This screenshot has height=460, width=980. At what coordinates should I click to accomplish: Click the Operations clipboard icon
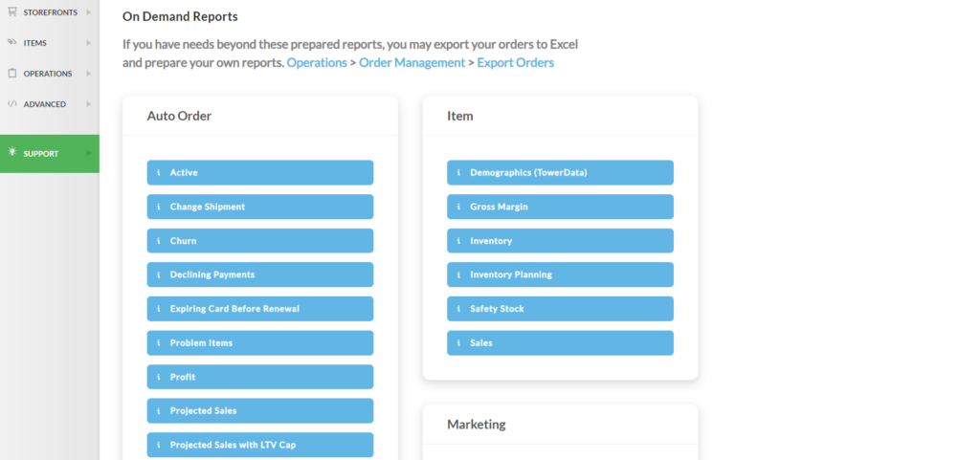click(x=11, y=73)
